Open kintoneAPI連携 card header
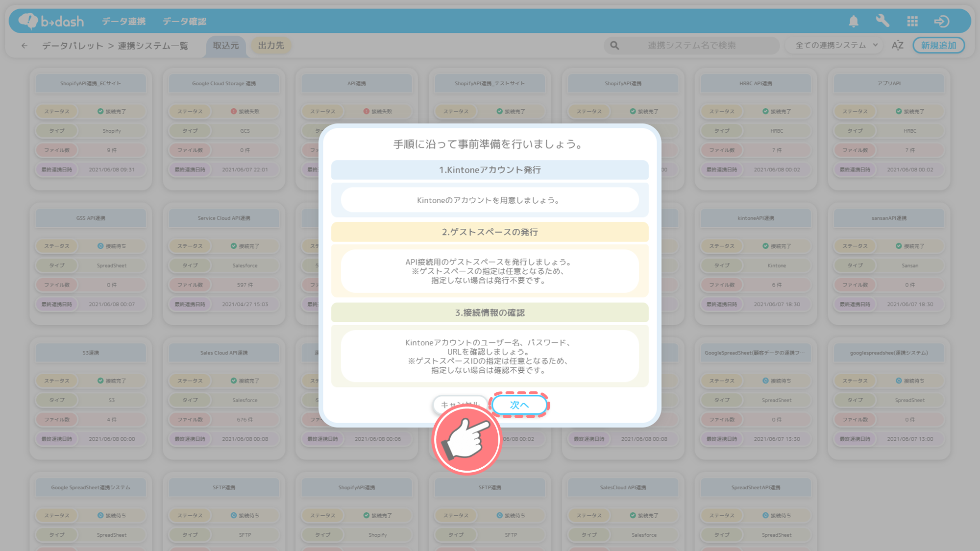Viewport: 980px width, 551px height. click(756, 218)
